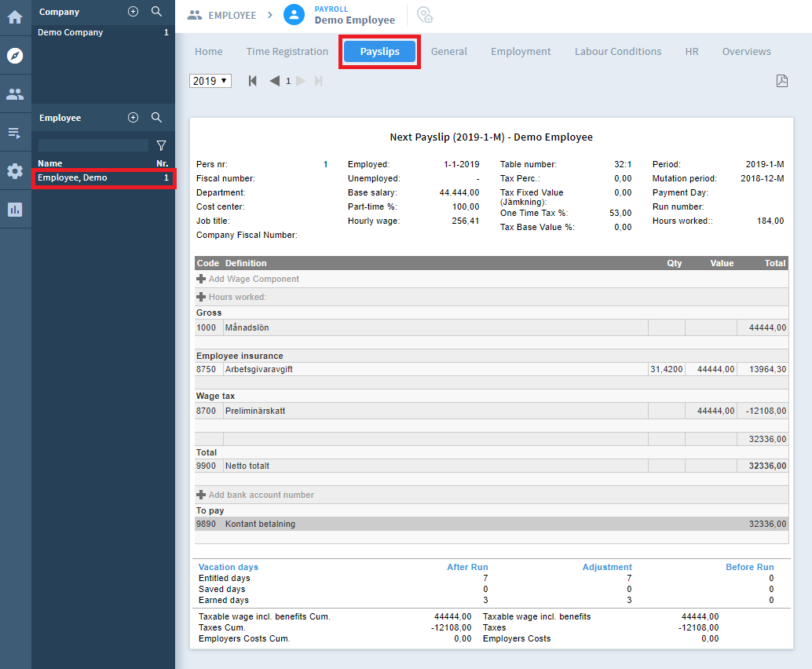Click the 8700 Preliminärskatt row
The image size is (812, 669).
(492, 411)
